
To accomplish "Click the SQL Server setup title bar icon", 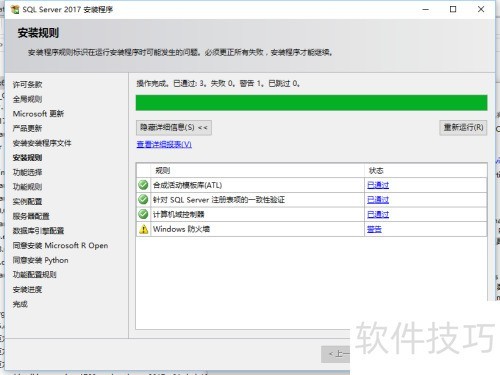I will pos(15,9).
